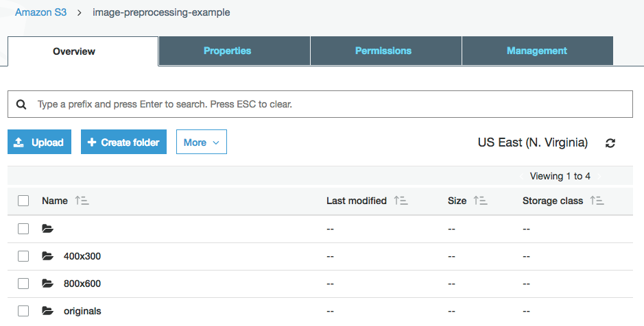The image size is (644, 326).
Task: Check the box for the 400x300 folder
Action: 23,256
